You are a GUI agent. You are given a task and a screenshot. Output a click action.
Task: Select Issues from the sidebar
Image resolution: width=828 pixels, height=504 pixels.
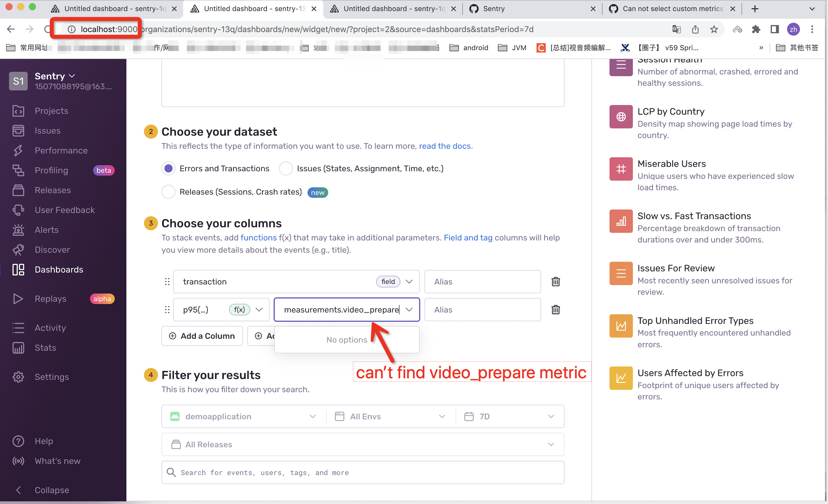[47, 130]
